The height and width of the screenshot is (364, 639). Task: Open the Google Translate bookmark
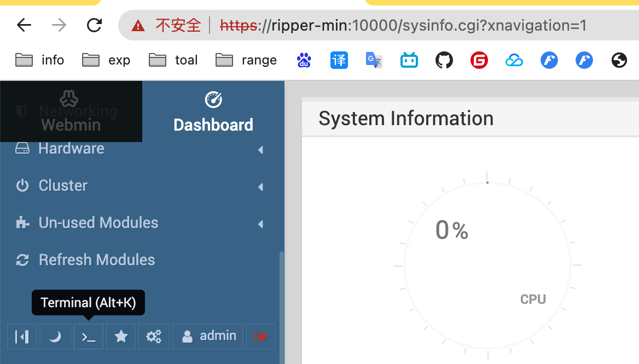[x=374, y=60]
